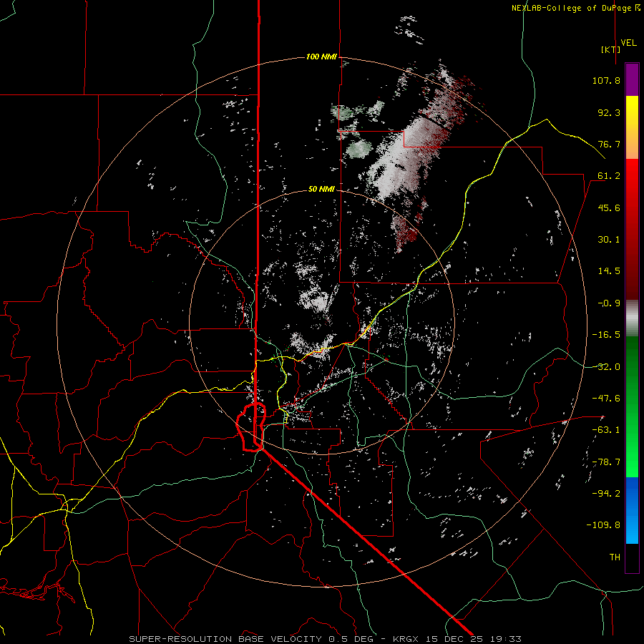Click the 100 NMI range ring label
644x644 pixels.
(321, 57)
